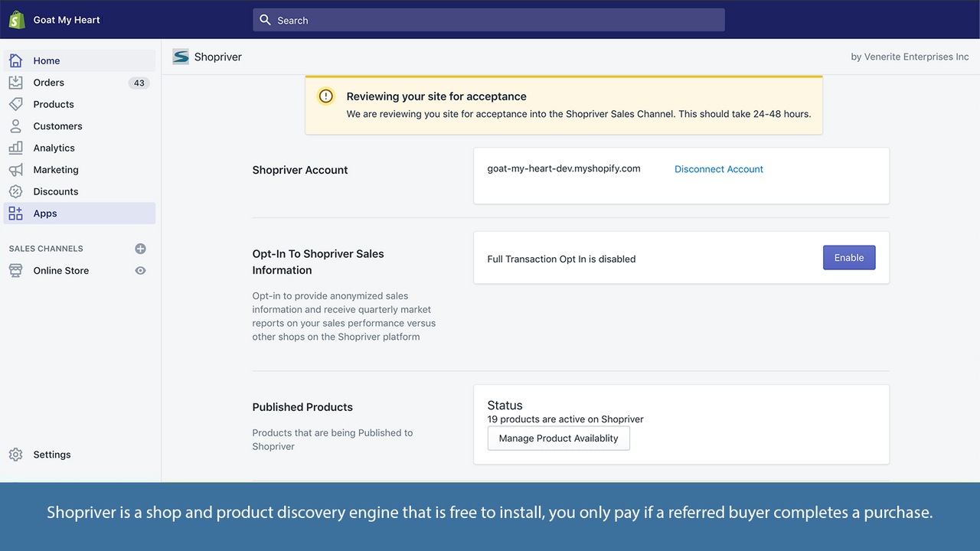This screenshot has height=551, width=980.
Task: Click the Published Products section heading
Action: (x=302, y=407)
